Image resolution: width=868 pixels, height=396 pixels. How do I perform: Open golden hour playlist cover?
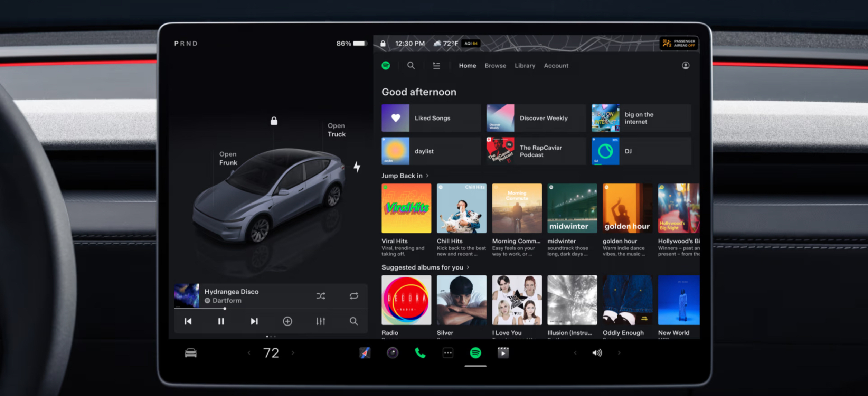628,208
